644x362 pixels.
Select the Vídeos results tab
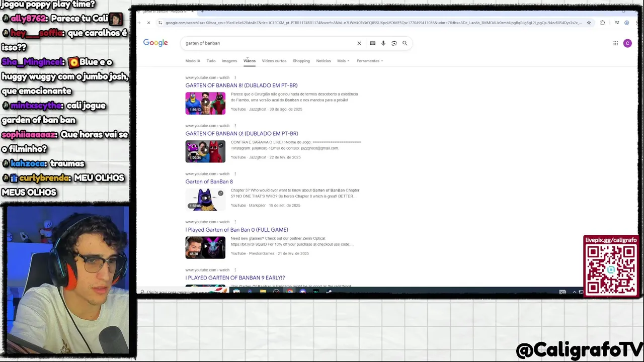250,61
